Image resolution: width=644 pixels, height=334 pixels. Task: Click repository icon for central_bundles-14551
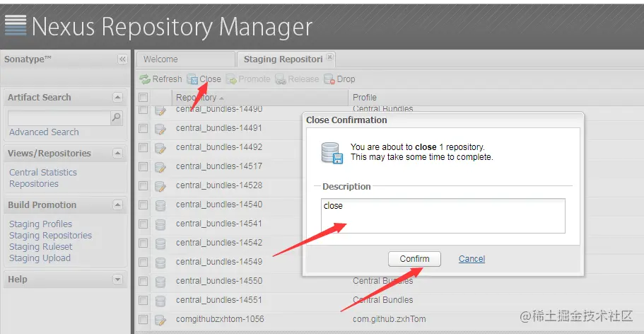160,301
